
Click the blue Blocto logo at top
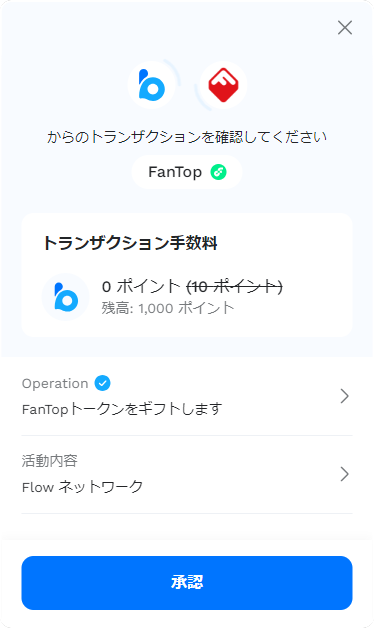tap(151, 85)
